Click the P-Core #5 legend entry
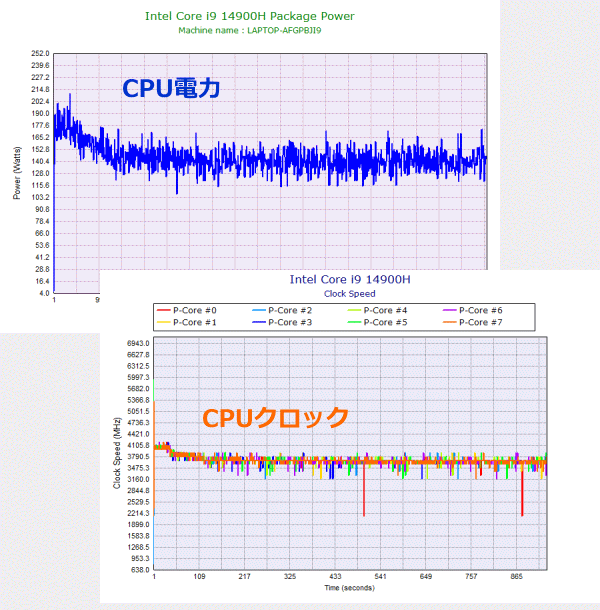Viewport: 600px width, 610px height. coord(377,323)
